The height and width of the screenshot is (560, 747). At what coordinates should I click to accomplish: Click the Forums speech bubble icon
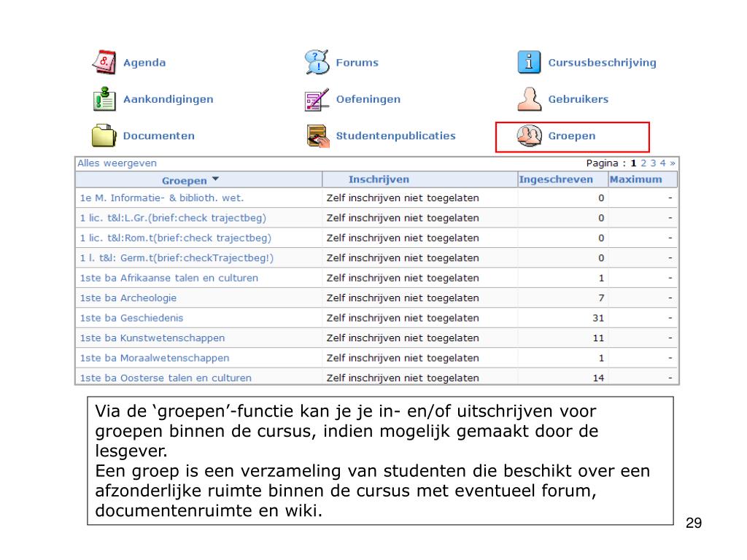tap(317, 62)
